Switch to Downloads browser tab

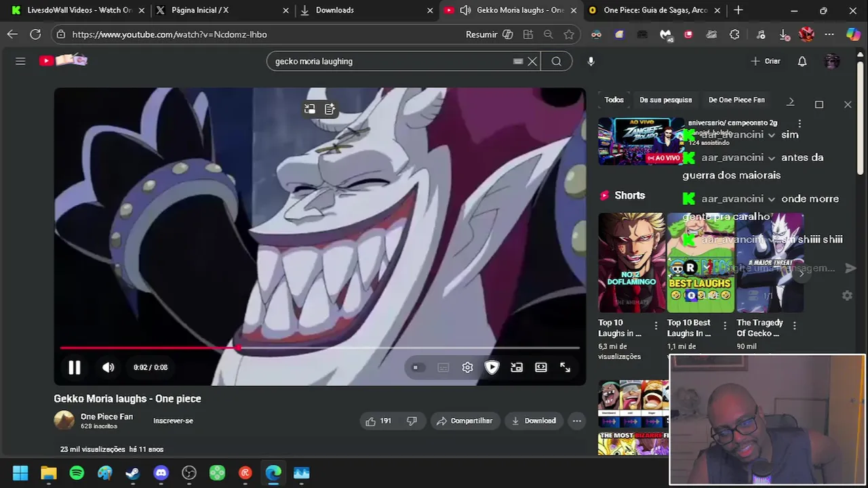tap(366, 10)
